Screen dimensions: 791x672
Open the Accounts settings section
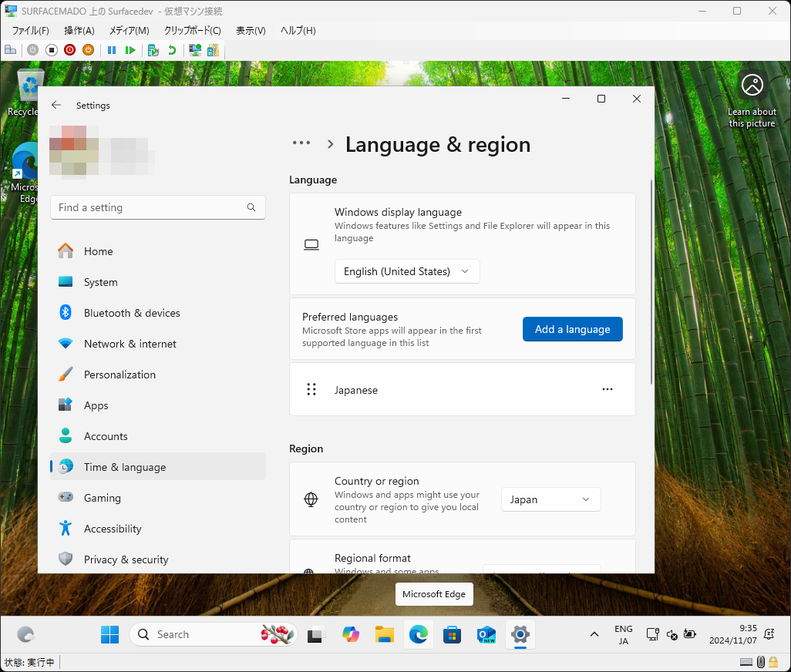tap(104, 435)
